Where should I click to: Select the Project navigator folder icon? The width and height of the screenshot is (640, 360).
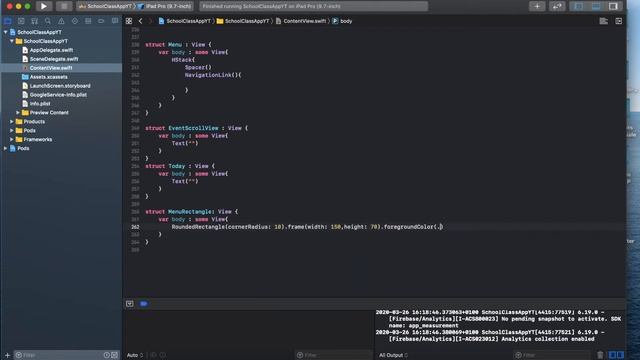(8, 21)
